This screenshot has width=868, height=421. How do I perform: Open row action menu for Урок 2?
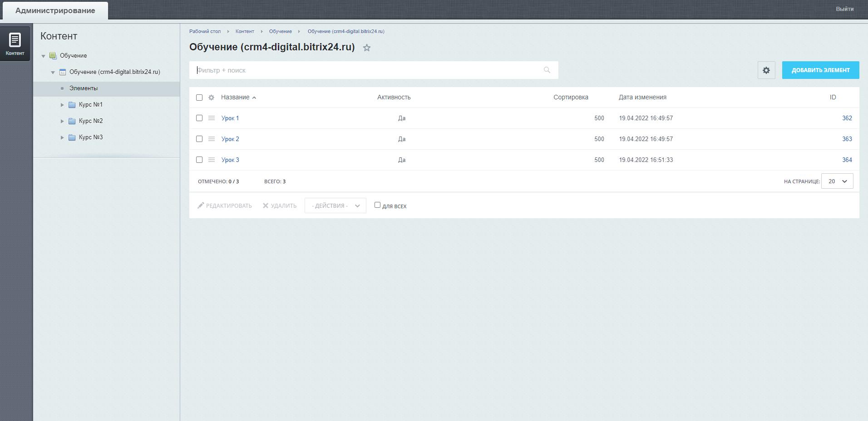coord(211,139)
